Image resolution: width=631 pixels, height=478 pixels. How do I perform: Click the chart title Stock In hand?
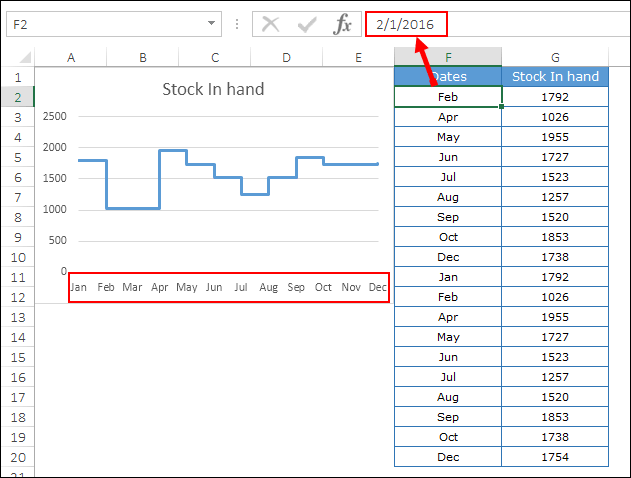tap(213, 89)
